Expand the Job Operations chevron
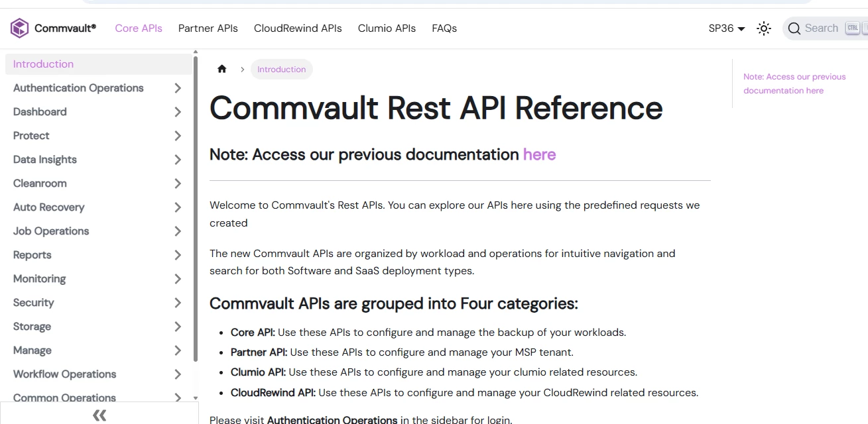Image resolution: width=868 pixels, height=424 pixels. click(x=177, y=231)
